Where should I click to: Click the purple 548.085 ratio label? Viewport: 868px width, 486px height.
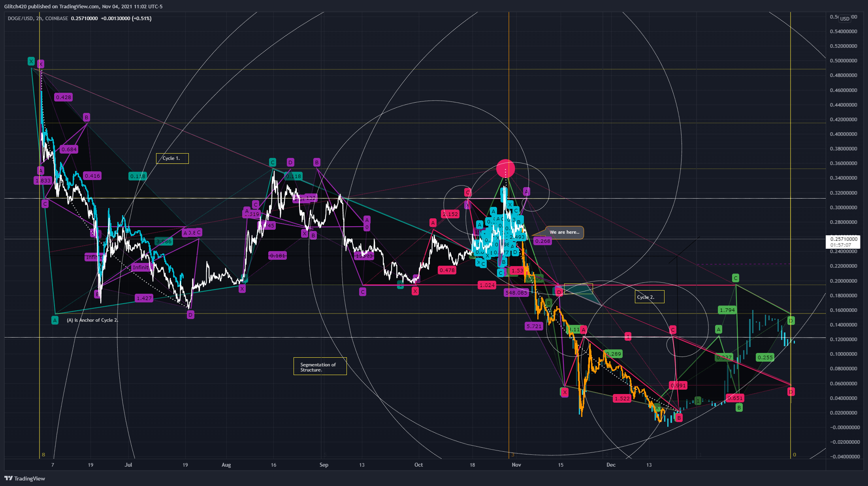pyautogui.click(x=516, y=293)
